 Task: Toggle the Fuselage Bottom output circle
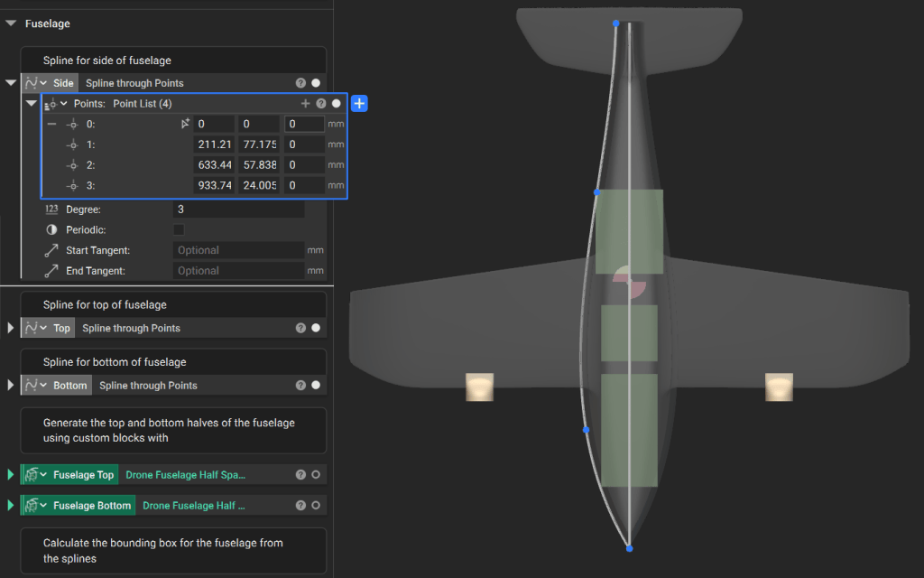(x=316, y=506)
